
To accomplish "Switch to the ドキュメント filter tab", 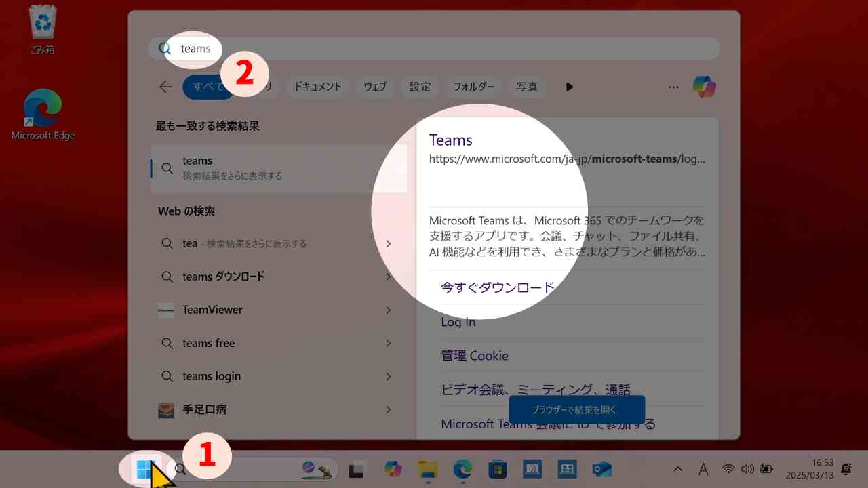I will coord(317,87).
